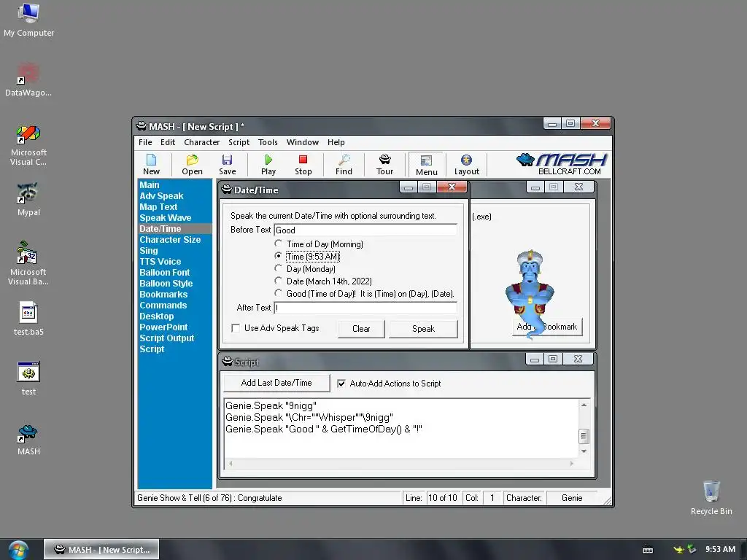Select the test application desktop icon
Viewport: 747px width, 560px height.
click(28, 378)
